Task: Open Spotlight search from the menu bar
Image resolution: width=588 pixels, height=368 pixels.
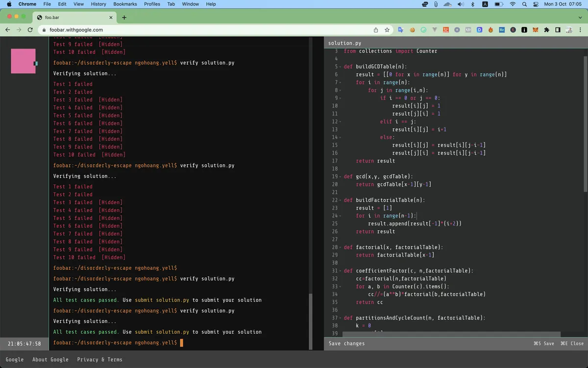Action: pyautogui.click(x=524, y=4)
